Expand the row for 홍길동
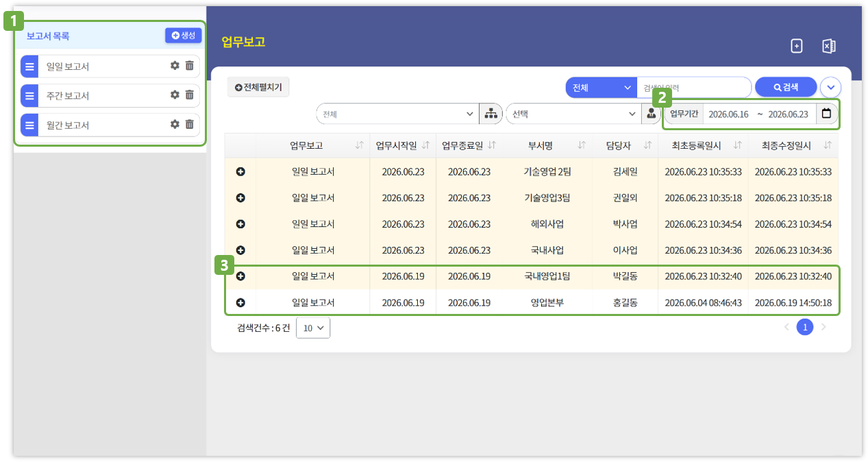868x462 pixels. tap(240, 302)
